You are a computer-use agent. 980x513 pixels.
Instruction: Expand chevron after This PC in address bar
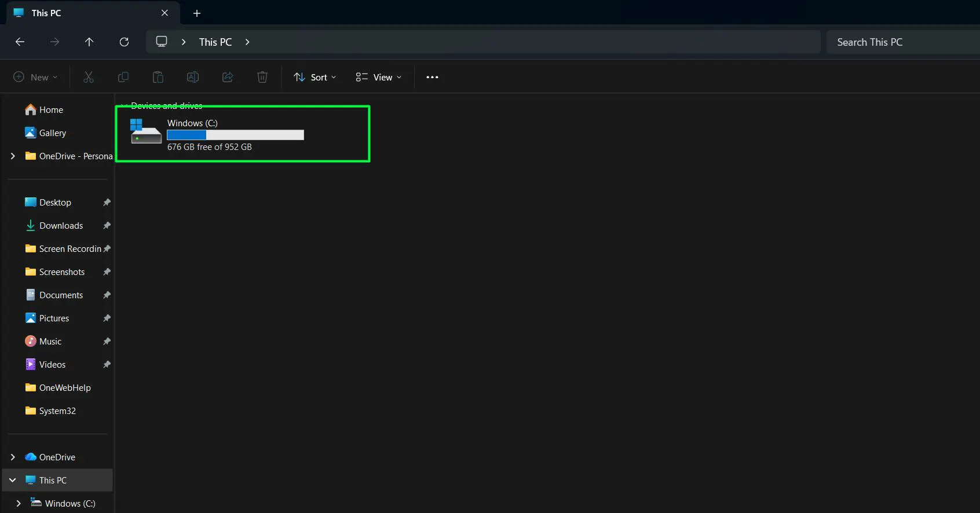[x=247, y=42]
